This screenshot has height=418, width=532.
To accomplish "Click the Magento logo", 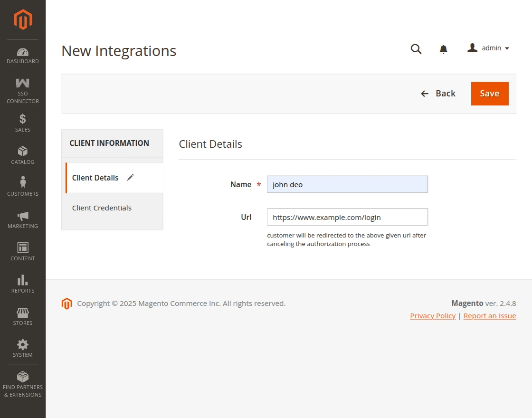I will point(22,19).
